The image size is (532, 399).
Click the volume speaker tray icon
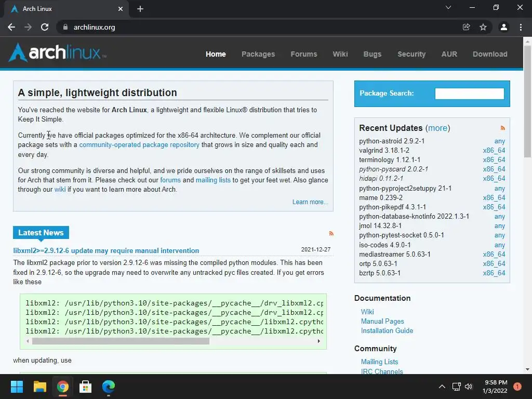click(469, 387)
